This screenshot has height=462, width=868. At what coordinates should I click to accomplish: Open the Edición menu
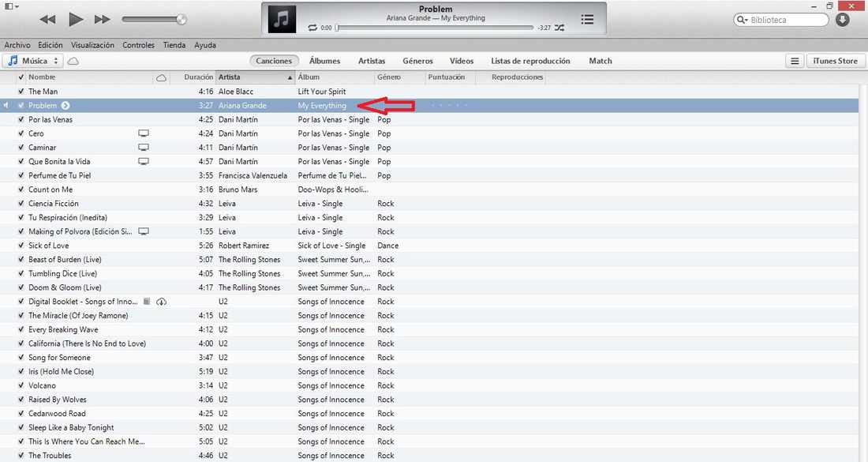click(x=51, y=46)
